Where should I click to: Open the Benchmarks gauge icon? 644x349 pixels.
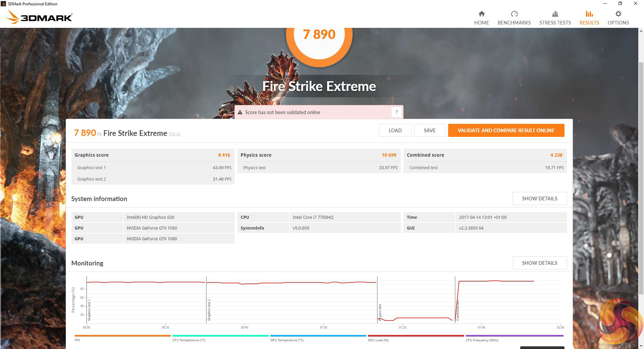click(514, 14)
